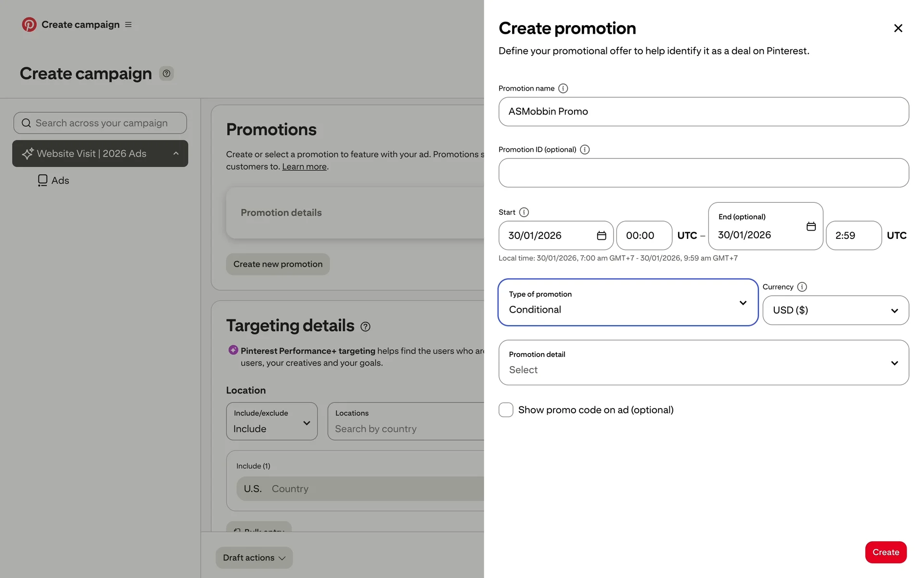Open the start date calendar picker icon

(601, 236)
